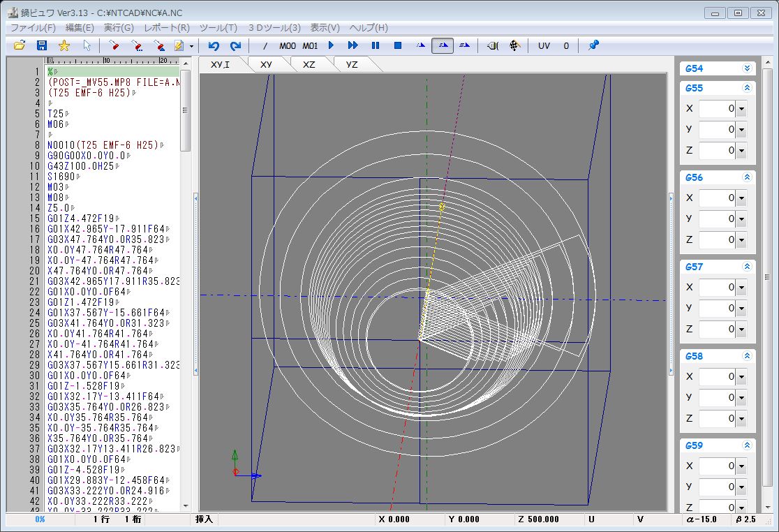The height and width of the screenshot is (532, 779).
Task: Open the ツール(T) menu
Action: [218, 28]
